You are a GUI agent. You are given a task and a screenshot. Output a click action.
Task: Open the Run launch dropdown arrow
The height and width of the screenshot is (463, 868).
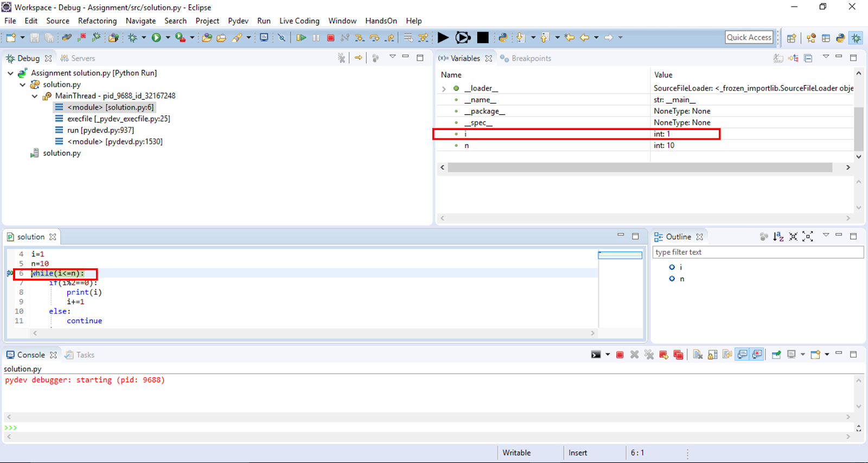pos(168,37)
